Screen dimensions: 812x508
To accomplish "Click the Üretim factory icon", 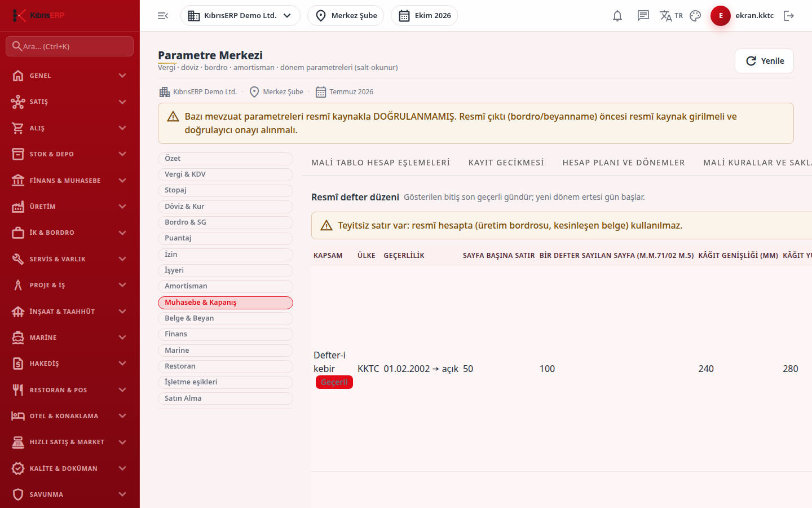I will coord(18,207).
